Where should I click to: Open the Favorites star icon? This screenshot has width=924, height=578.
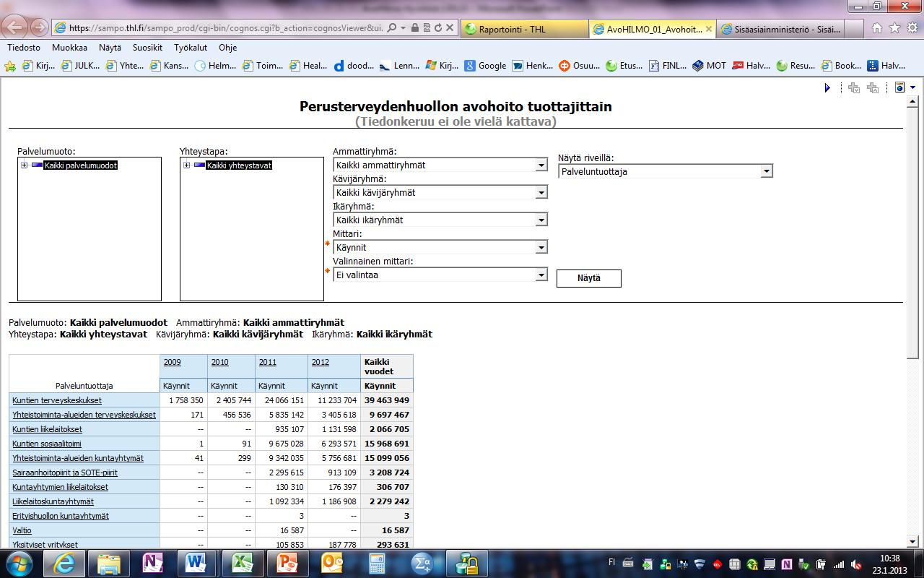point(894,28)
